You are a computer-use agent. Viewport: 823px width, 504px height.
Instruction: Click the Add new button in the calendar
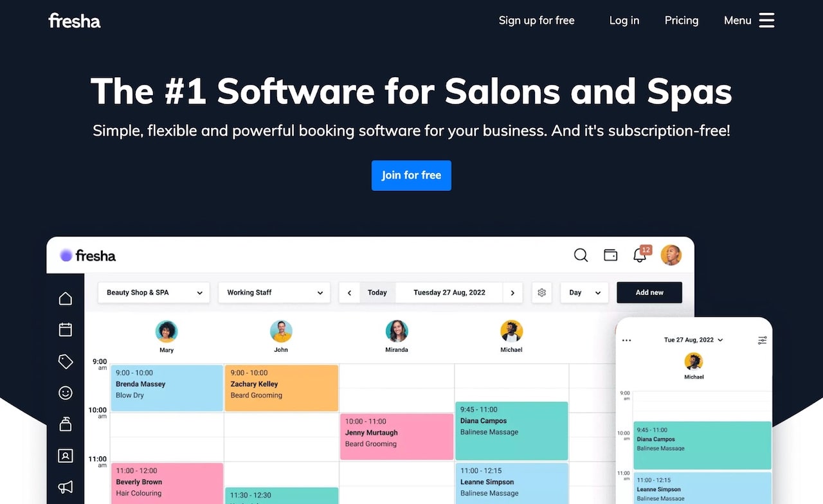[649, 292]
